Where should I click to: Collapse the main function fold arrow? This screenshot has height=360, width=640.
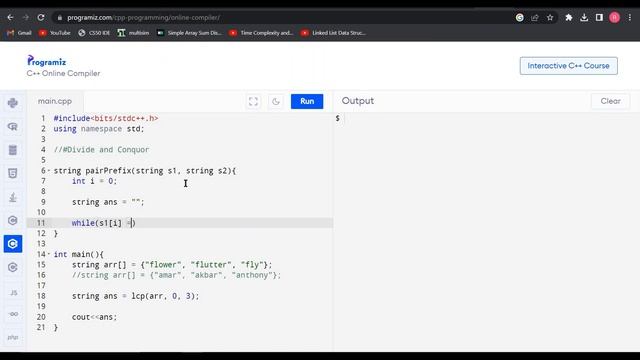pyautogui.click(x=49, y=254)
